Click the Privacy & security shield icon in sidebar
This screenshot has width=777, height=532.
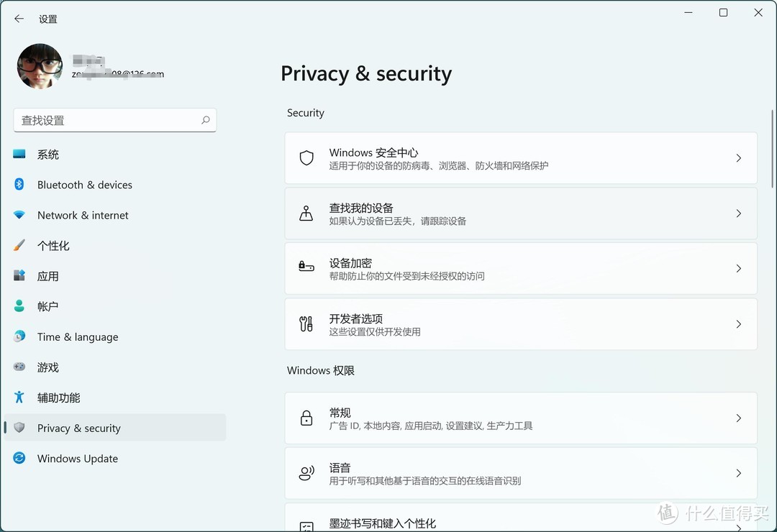tap(19, 428)
